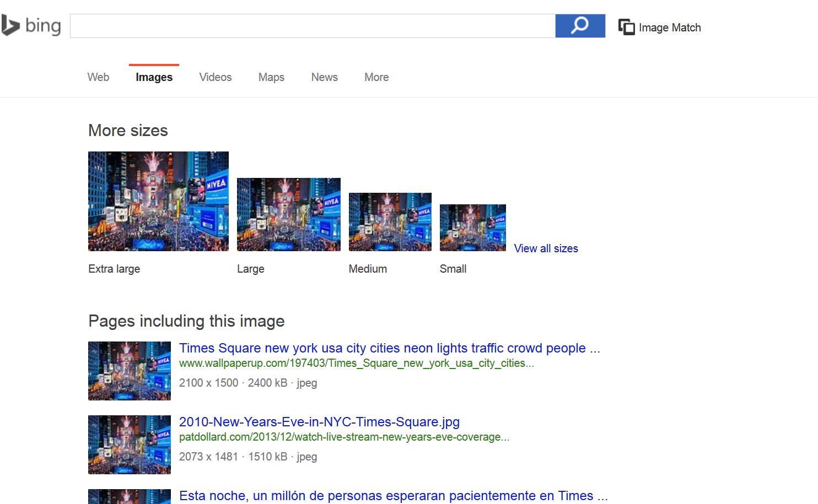Click the Medium size label
Screen dimensions: 818x504
[368, 269]
